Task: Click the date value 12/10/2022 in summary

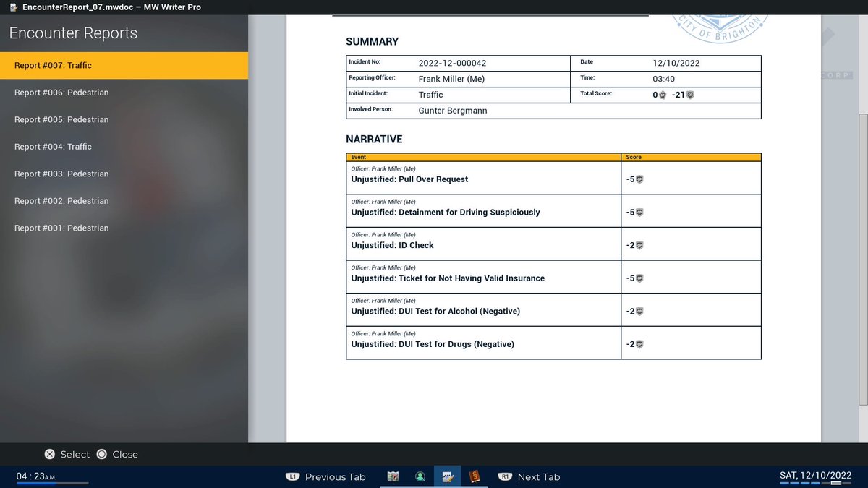Action: pos(676,63)
